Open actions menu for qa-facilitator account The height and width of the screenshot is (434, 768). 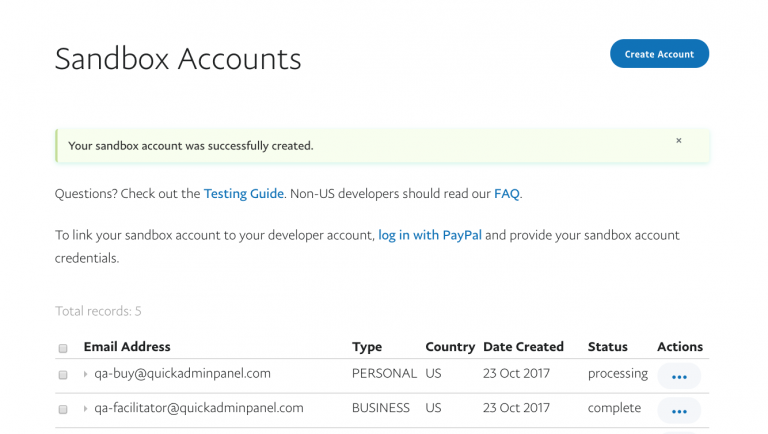point(679,411)
